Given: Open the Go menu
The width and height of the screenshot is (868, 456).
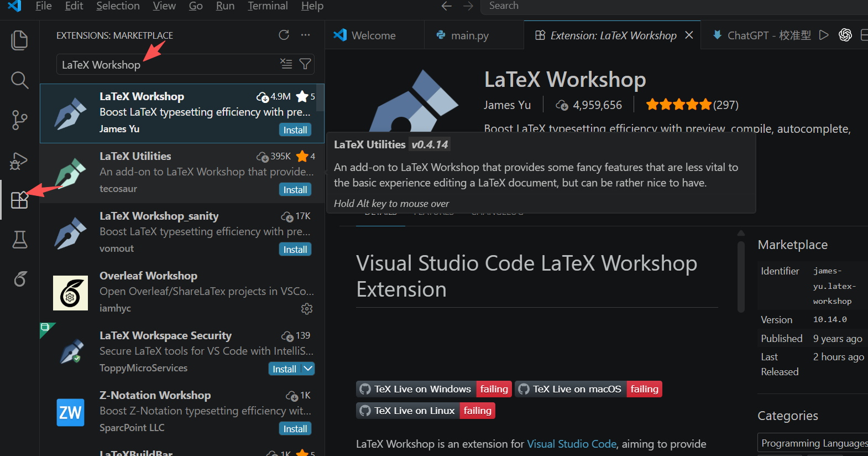Looking at the screenshot, I should tap(196, 6).
